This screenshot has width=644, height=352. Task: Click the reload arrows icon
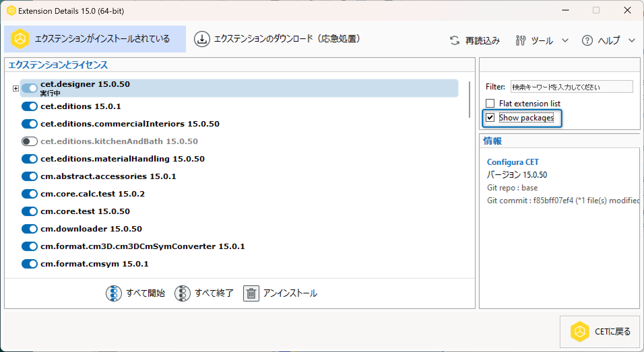455,41
